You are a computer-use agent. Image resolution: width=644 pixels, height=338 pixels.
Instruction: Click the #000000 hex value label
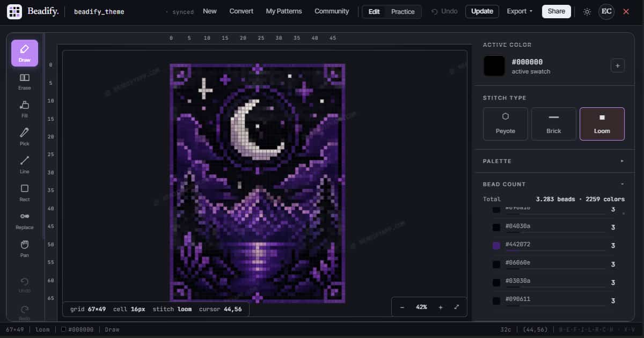pos(527,62)
